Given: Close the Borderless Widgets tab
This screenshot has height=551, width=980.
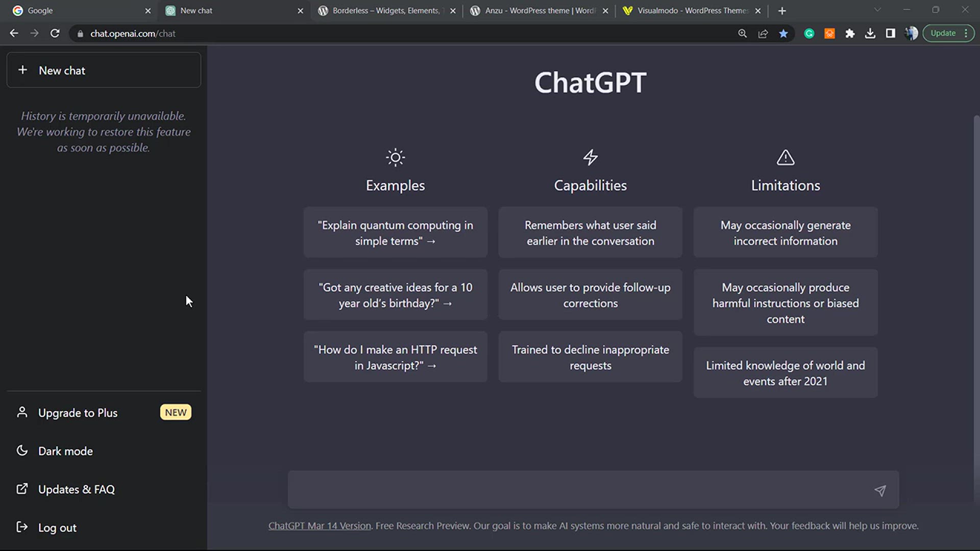Looking at the screenshot, I should point(453,11).
